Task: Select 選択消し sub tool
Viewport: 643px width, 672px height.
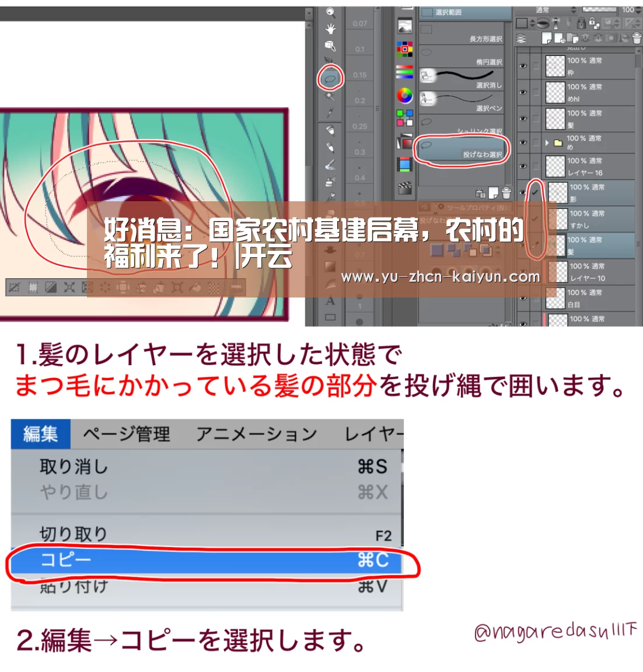Action: tap(462, 80)
